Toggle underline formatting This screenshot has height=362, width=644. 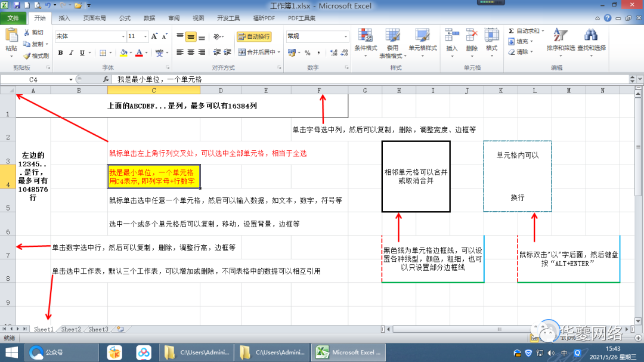tap(82, 52)
